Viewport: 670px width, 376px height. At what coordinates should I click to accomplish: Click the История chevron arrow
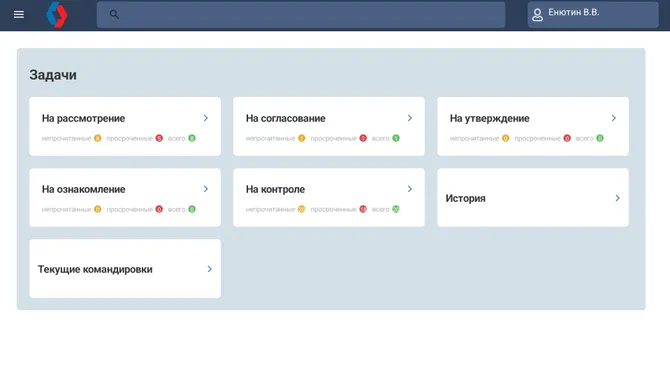tap(617, 198)
